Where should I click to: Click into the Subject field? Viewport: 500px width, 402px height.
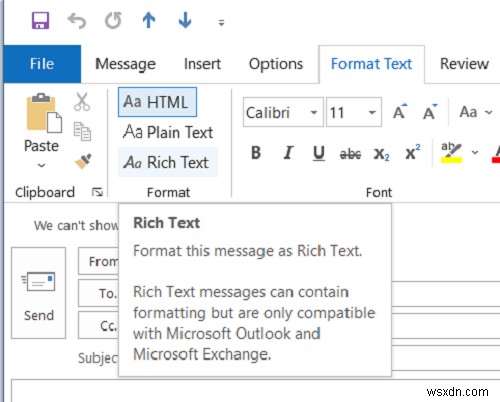446,358
